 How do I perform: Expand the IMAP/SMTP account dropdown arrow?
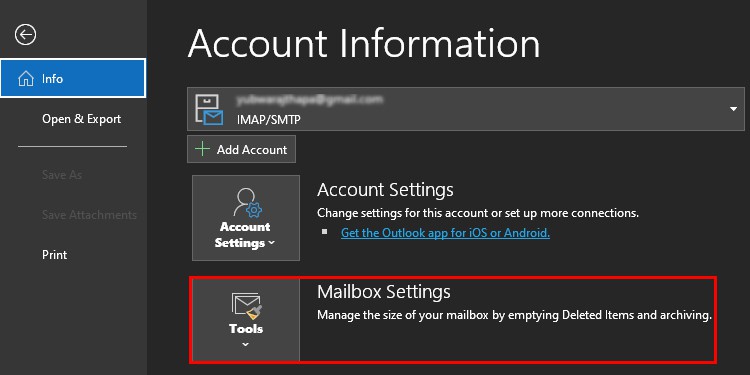pos(733,109)
